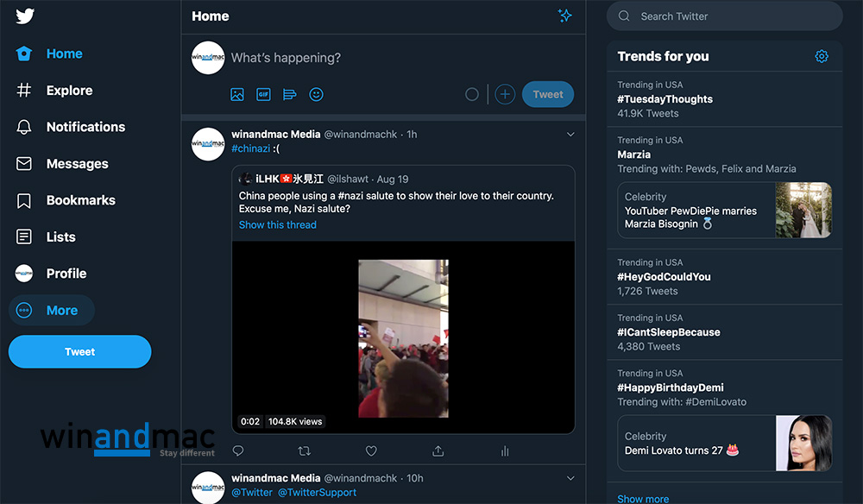The width and height of the screenshot is (863, 504).
Task: Open the emoji picker
Action: [x=316, y=95]
